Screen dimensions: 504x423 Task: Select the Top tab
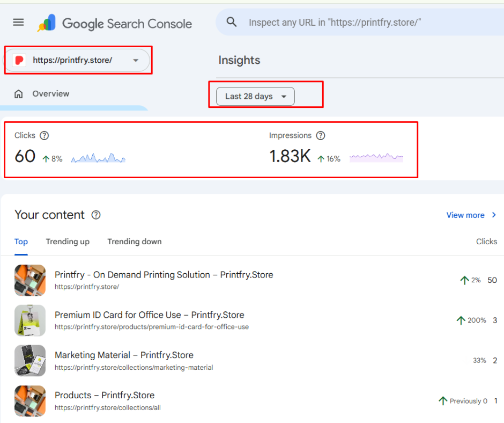(x=21, y=242)
